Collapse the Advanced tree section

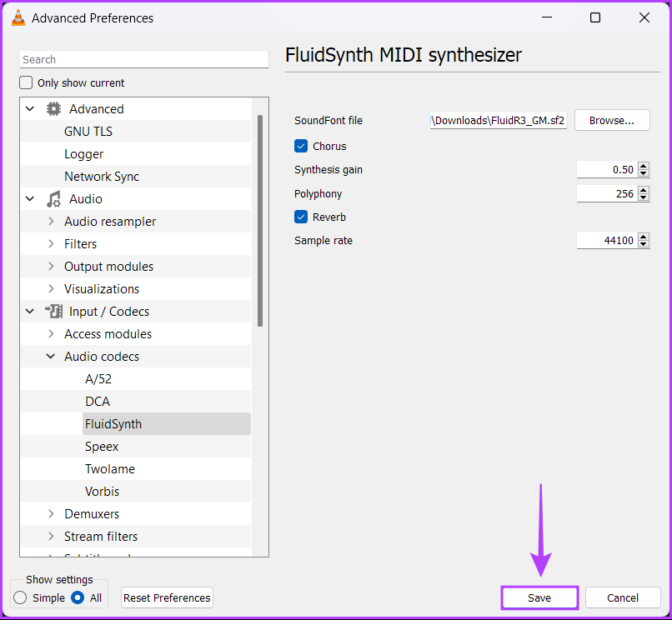pyautogui.click(x=30, y=109)
